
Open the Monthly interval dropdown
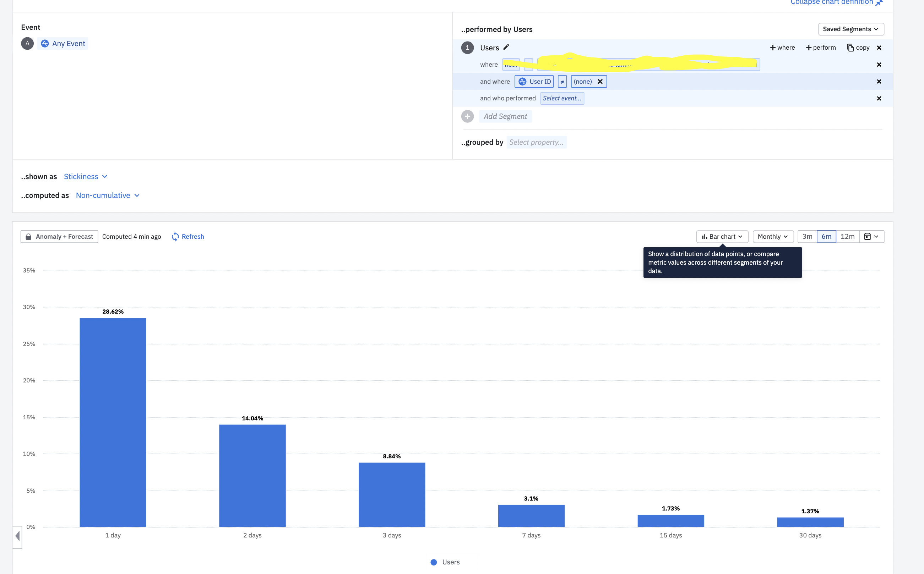tap(773, 237)
